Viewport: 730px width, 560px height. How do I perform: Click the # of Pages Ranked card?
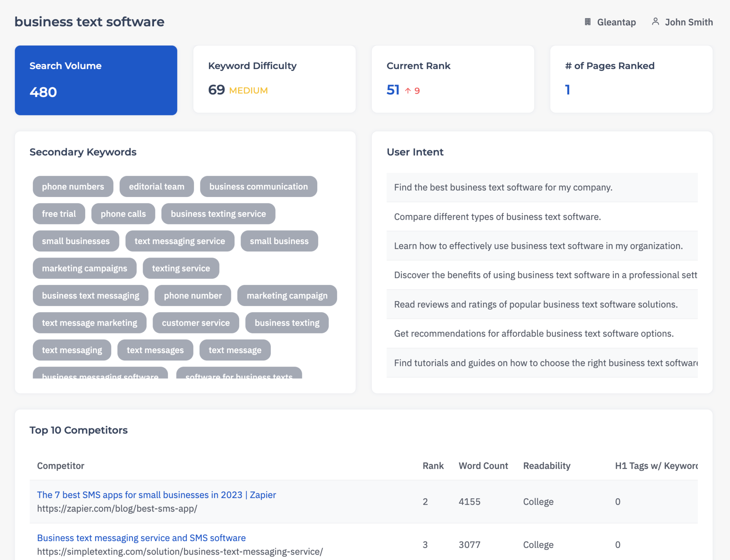(631, 79)
